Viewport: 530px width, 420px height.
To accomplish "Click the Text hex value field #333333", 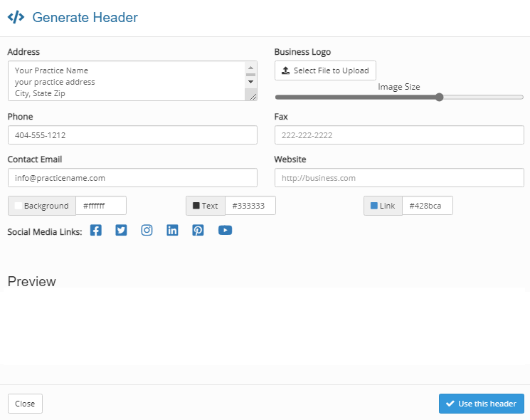I will [x=250, y=206].
